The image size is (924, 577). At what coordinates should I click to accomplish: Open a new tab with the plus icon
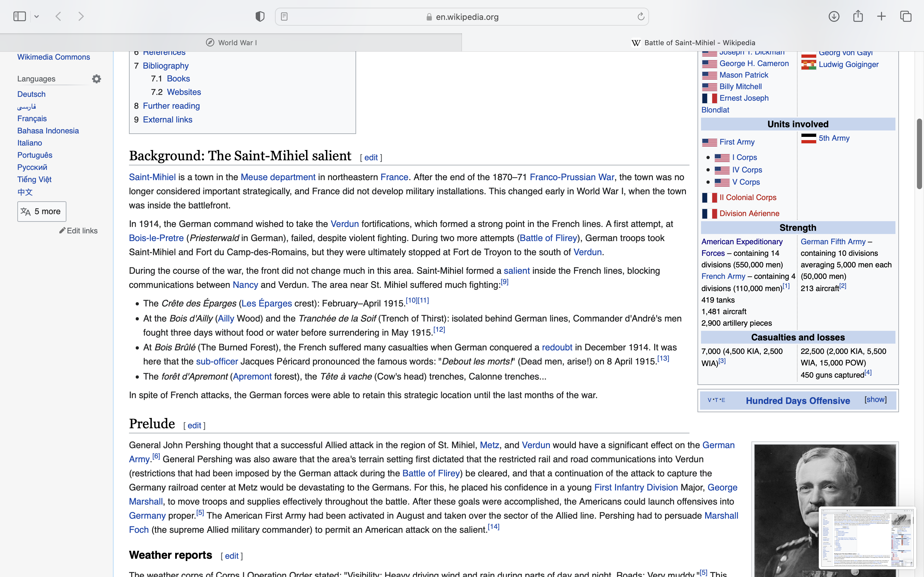pos(881,16)
